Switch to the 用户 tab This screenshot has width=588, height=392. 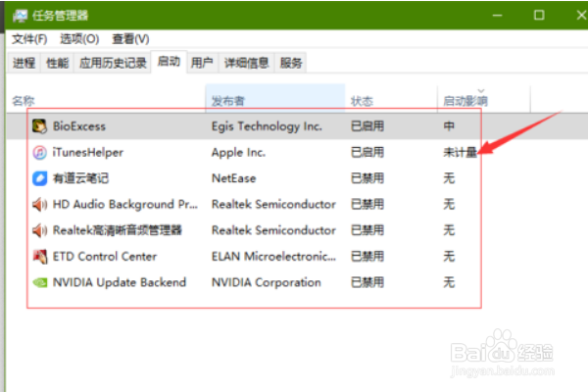(202, 63)
